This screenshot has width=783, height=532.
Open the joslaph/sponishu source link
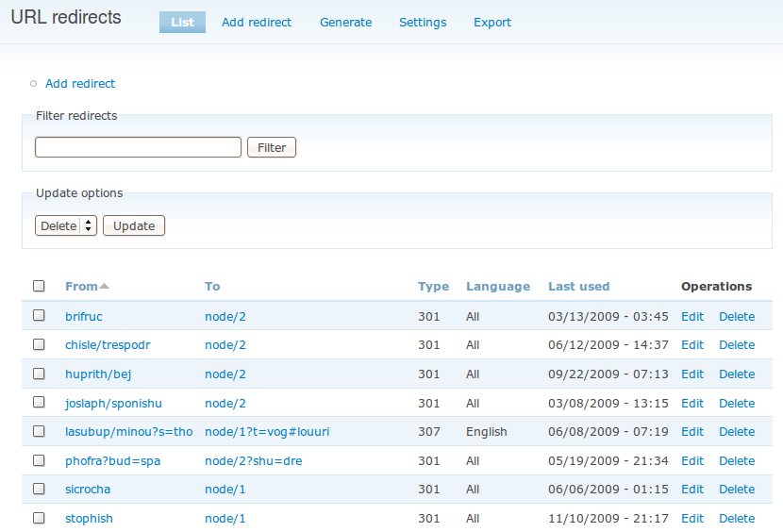point(113,404)
